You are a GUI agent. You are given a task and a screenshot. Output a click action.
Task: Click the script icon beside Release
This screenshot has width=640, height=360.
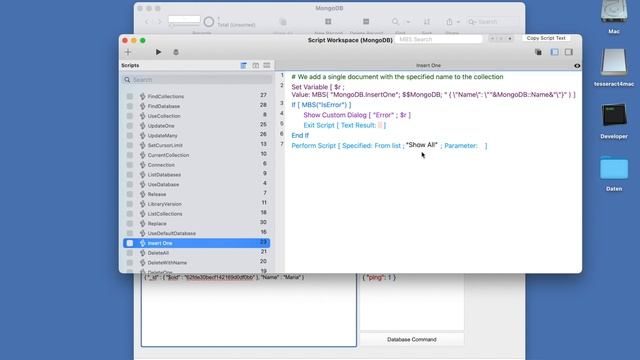pyautogui.click(x=142, y=194)
